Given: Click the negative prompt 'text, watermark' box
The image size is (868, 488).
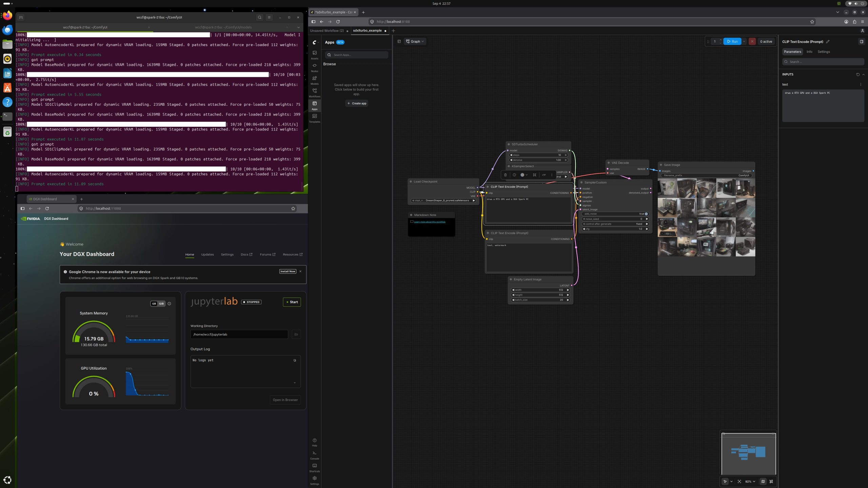Looking at the screenshot, I should point(529,257).
